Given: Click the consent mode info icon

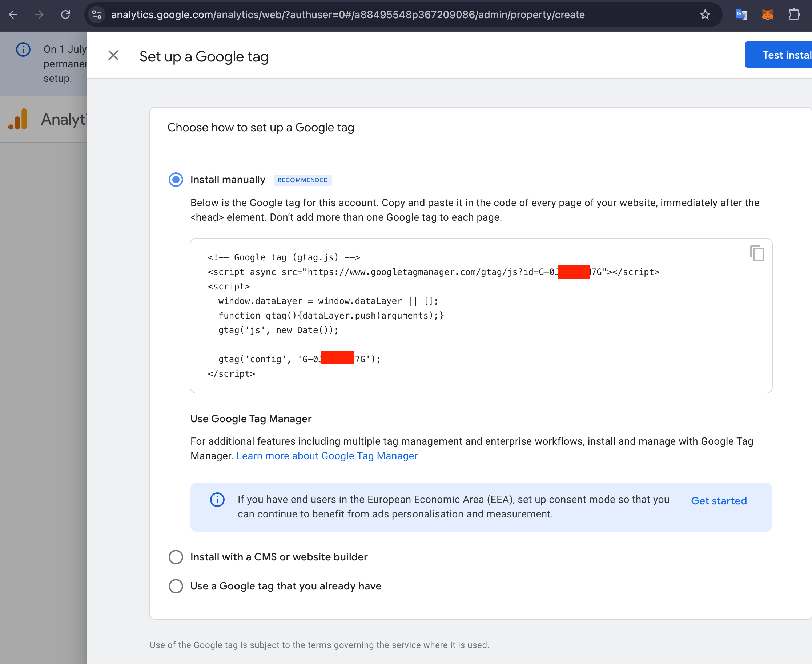Looking at the screenshot, I should pyautogui.click(x=217, y=500).
